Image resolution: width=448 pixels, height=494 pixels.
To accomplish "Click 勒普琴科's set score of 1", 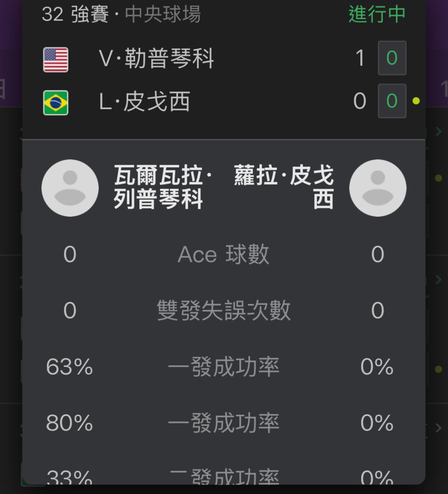I will (x=360, y=58).
